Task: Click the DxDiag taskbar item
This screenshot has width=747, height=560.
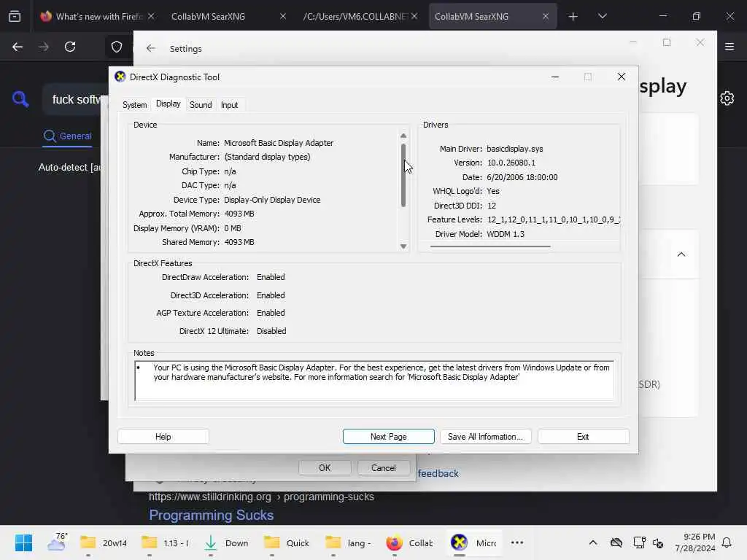Action: coord(473,542)
